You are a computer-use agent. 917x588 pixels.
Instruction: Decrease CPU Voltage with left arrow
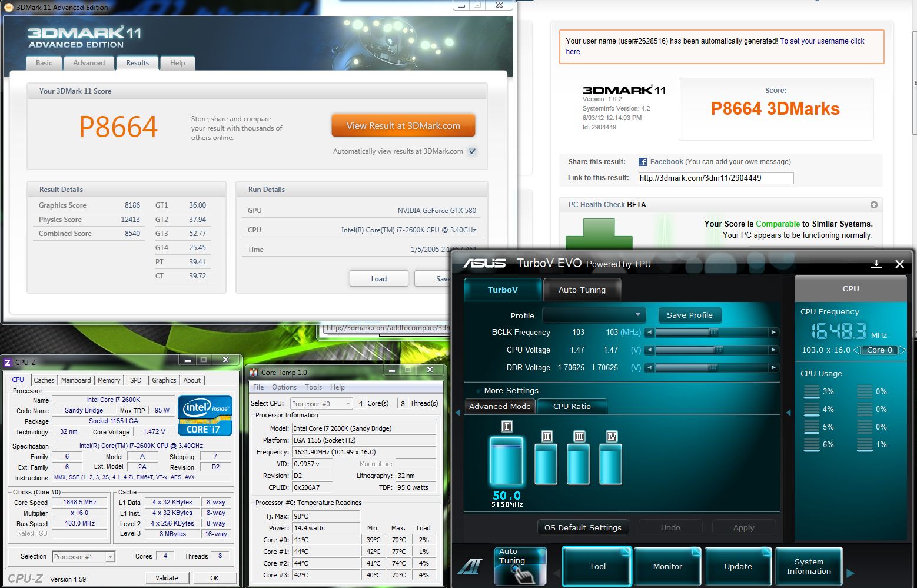point(649,350)
